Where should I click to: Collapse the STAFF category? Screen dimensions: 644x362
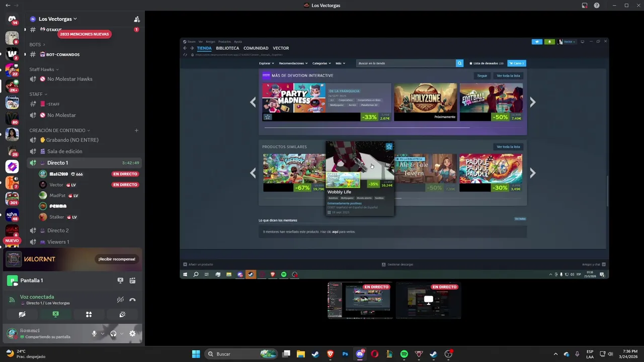coord(38,94)
